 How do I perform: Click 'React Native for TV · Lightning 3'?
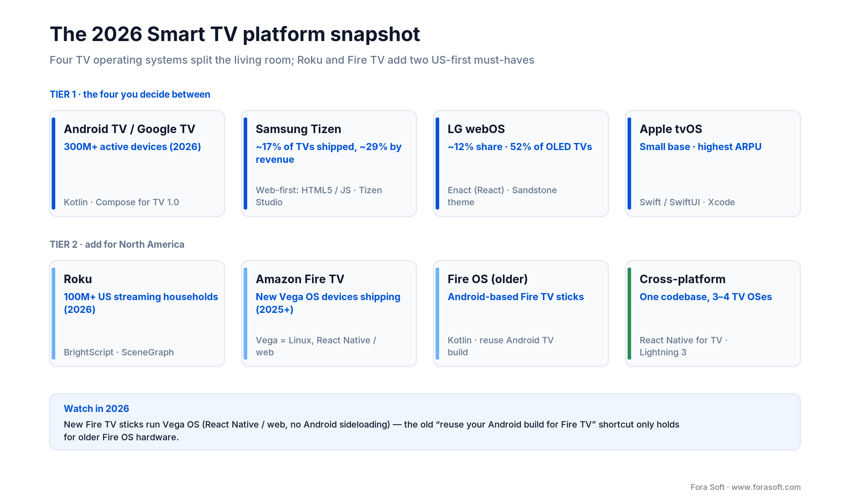684,346
